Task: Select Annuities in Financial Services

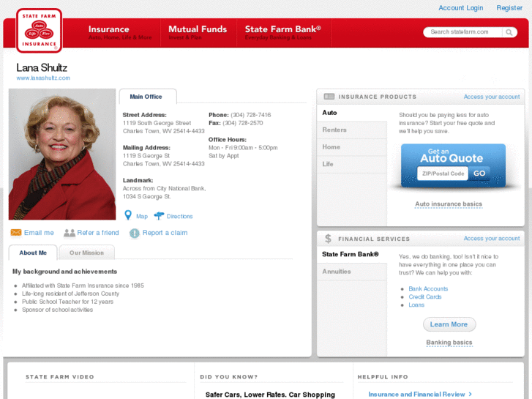Action: point(352,272)
